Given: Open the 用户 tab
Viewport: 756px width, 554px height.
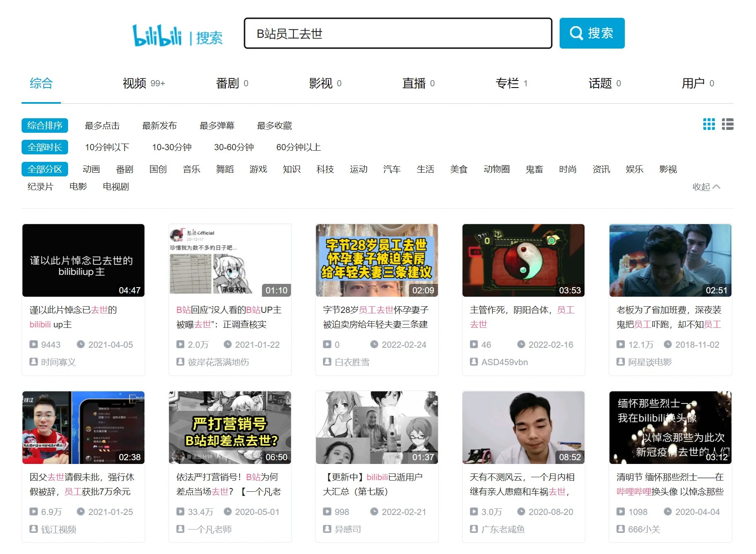Looking at the screenshot, I should 698,83.
